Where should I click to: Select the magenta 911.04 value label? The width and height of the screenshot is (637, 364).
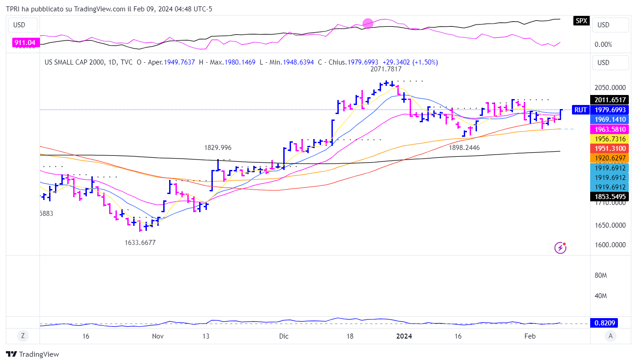pos(26,43)
